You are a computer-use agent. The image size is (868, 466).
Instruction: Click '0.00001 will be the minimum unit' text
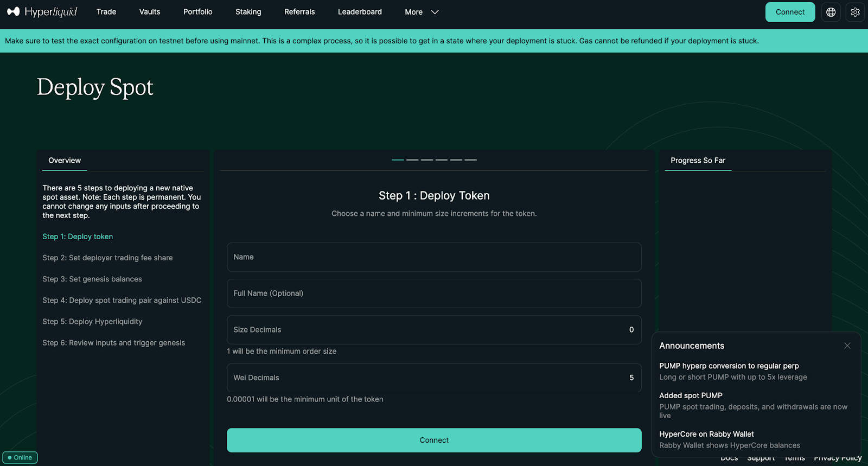coord(305,399)
